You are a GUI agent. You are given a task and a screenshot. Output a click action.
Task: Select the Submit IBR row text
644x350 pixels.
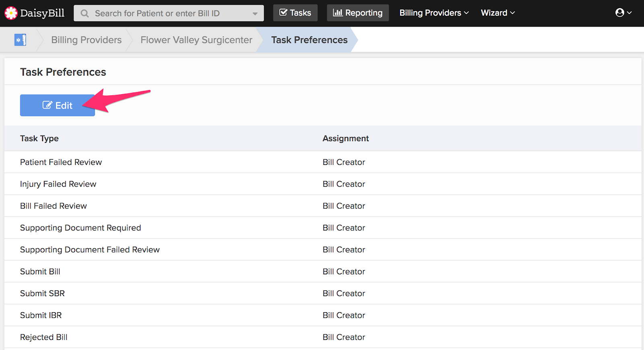(41, 315)
